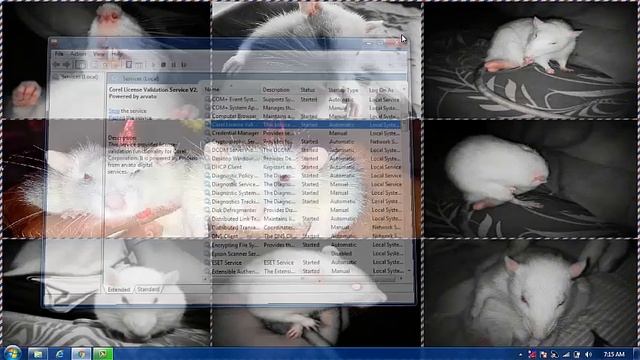
Task: Click the green taskbar application icon
Action: [103, 354]
